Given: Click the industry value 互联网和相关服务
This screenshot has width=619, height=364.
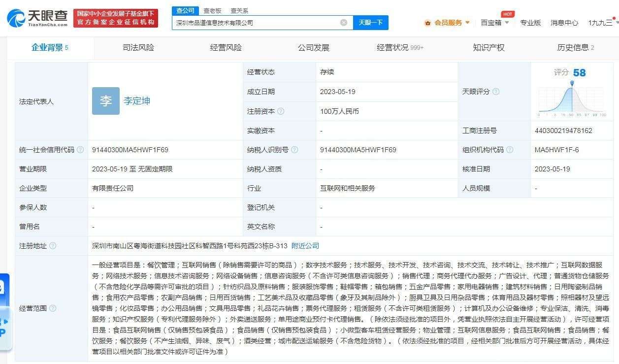Looking at the screenshot, I should (x=348, y=188).
